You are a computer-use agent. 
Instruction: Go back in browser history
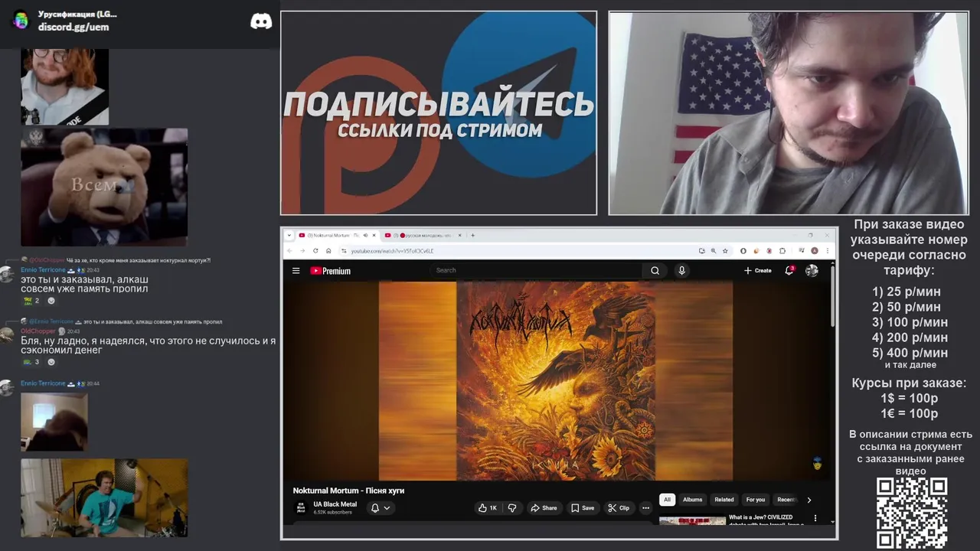point(289,250)
